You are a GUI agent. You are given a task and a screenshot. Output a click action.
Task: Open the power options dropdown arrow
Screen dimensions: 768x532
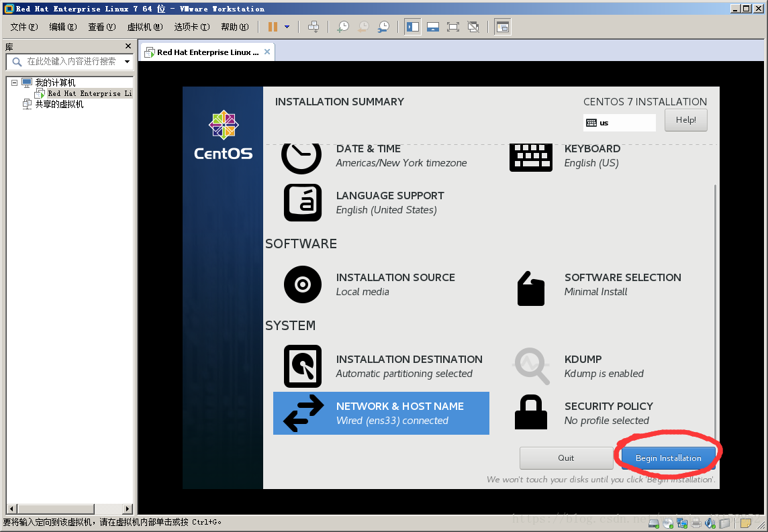point(287,27)
